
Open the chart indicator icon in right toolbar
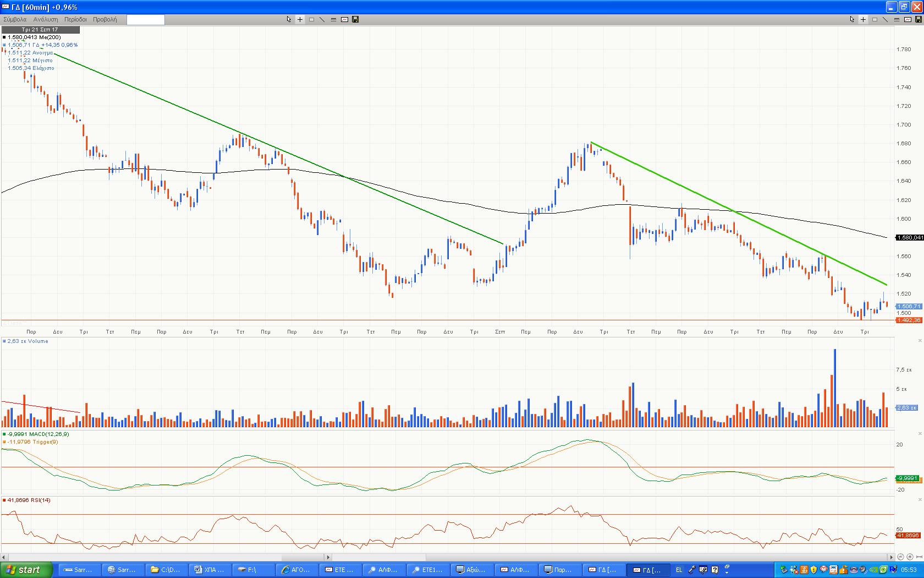point(907,19)
